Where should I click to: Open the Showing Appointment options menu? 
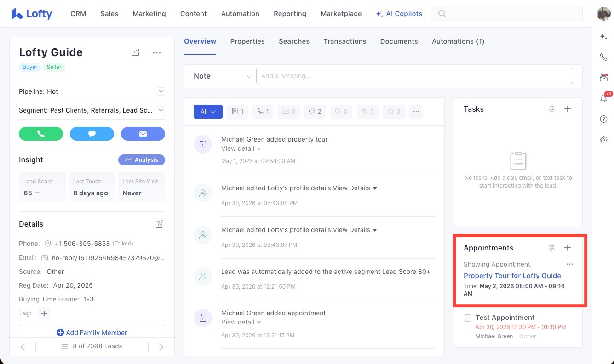(x=570, y=264)
